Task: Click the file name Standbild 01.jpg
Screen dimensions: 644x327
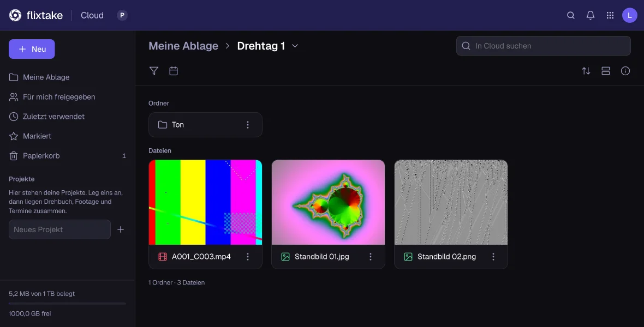Action: (x=321, y=257)
